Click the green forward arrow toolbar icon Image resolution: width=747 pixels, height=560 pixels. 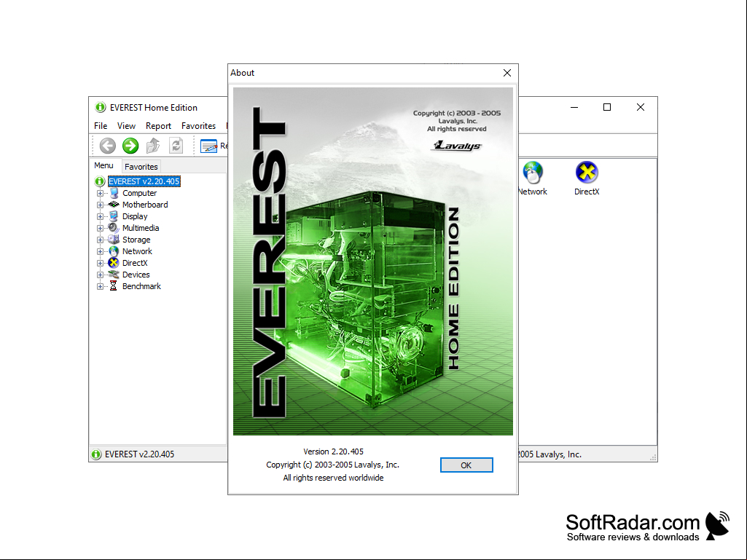pos(130,146)
